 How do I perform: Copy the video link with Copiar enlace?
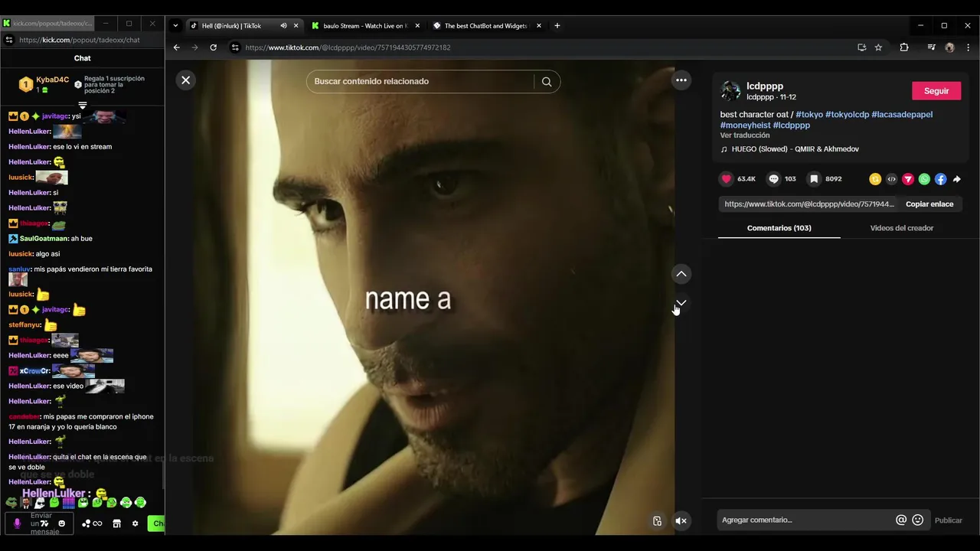(929, 204)
